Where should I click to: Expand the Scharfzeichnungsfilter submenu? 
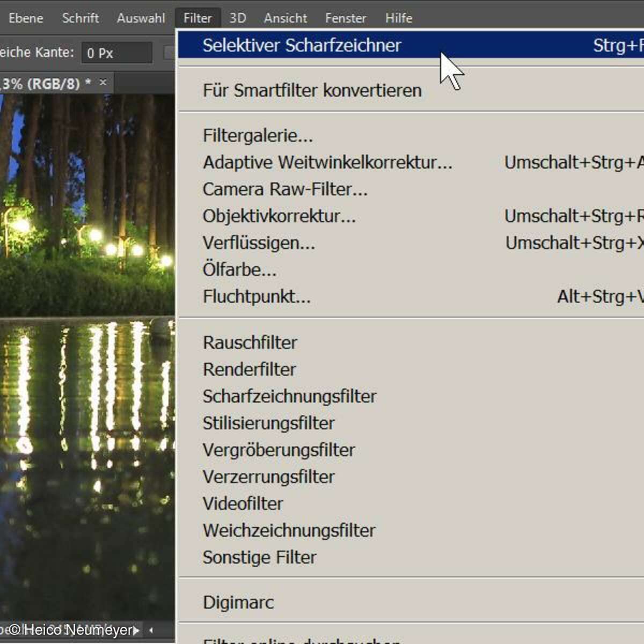point(289,397)
